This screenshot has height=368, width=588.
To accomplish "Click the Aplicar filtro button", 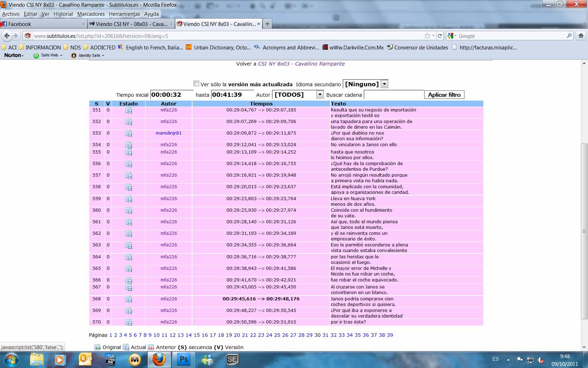I will coord(444,95).
